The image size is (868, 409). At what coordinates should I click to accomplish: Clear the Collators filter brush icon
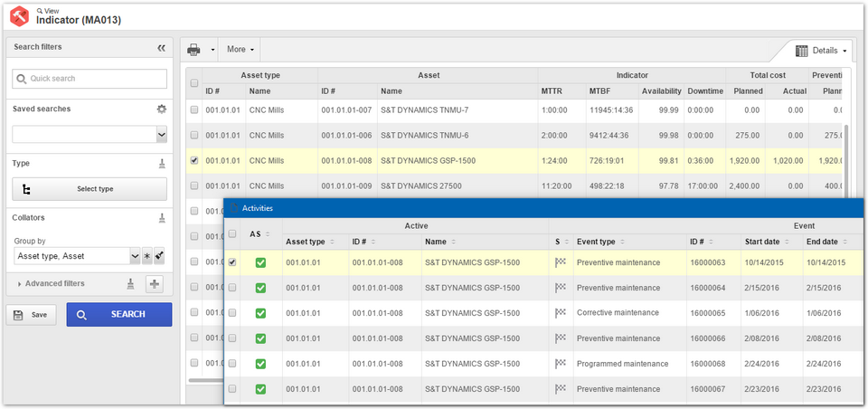click(162, 218)
